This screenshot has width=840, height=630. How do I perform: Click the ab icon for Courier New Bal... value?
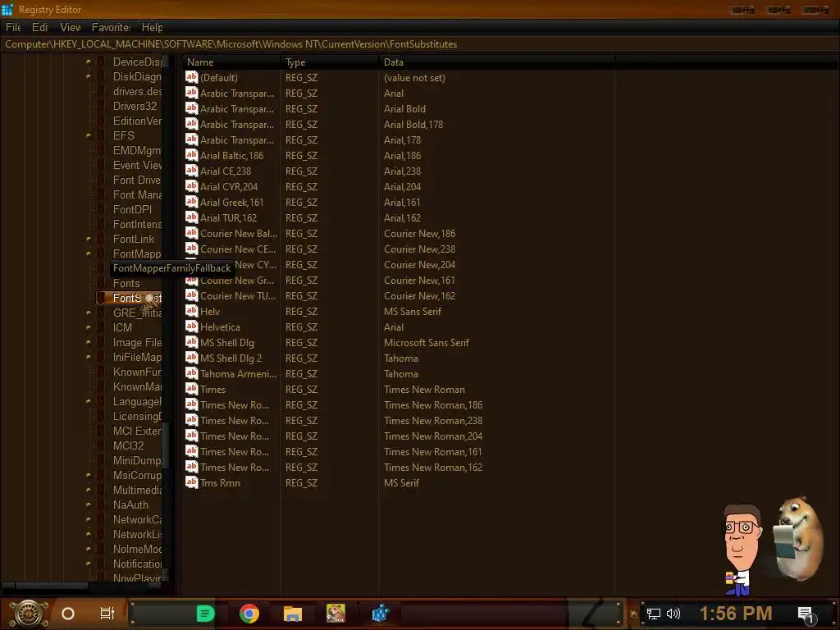(191, 233)
